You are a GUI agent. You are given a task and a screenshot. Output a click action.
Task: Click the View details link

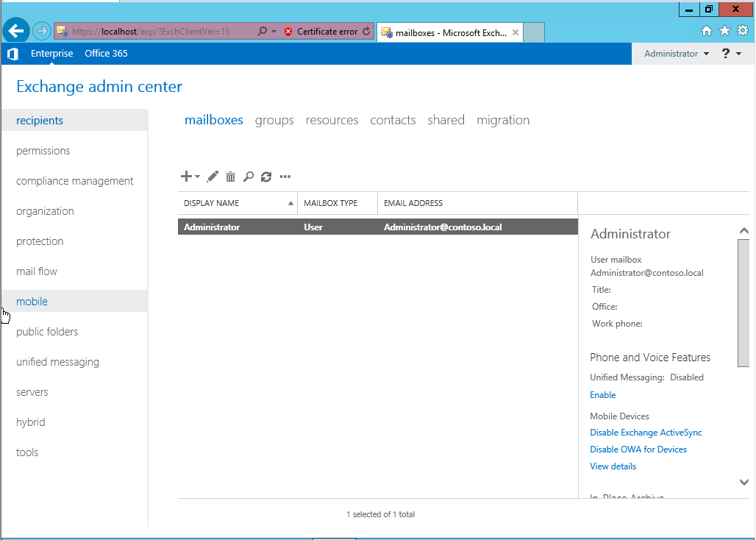pos(613,466)
